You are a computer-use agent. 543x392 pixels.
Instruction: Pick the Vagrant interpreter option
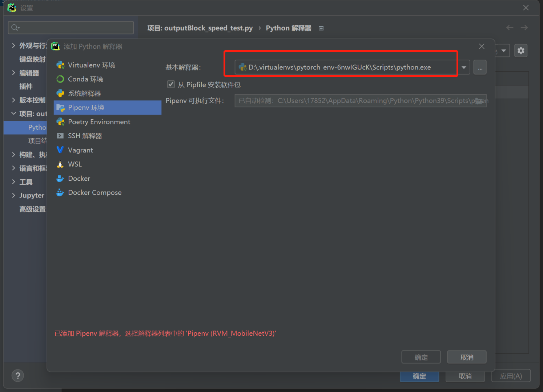[108, 150]
